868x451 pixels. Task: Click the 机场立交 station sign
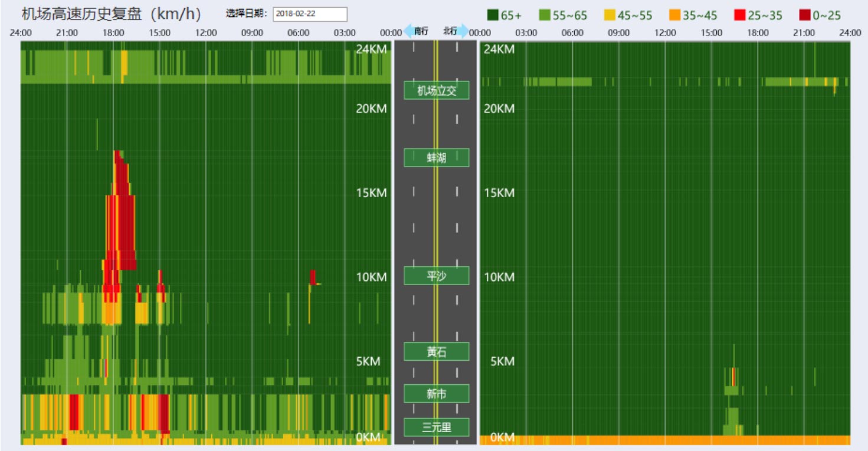coord(436,90)
